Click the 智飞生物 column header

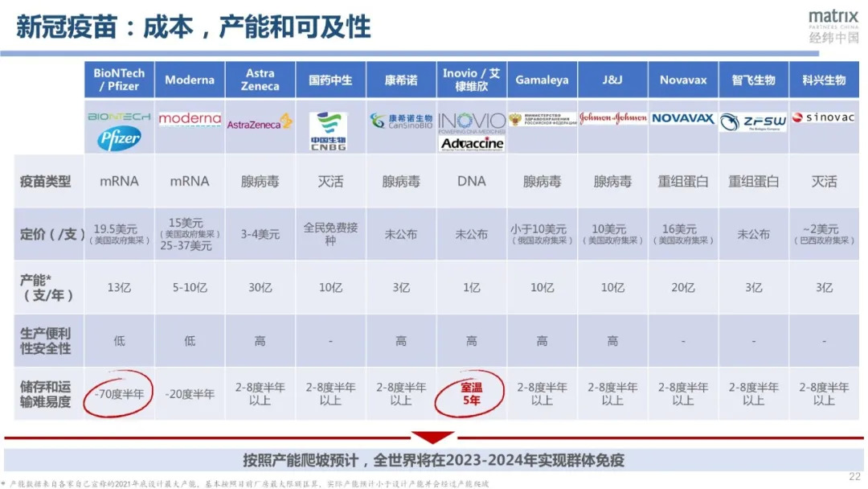click(x=753, y=80)
